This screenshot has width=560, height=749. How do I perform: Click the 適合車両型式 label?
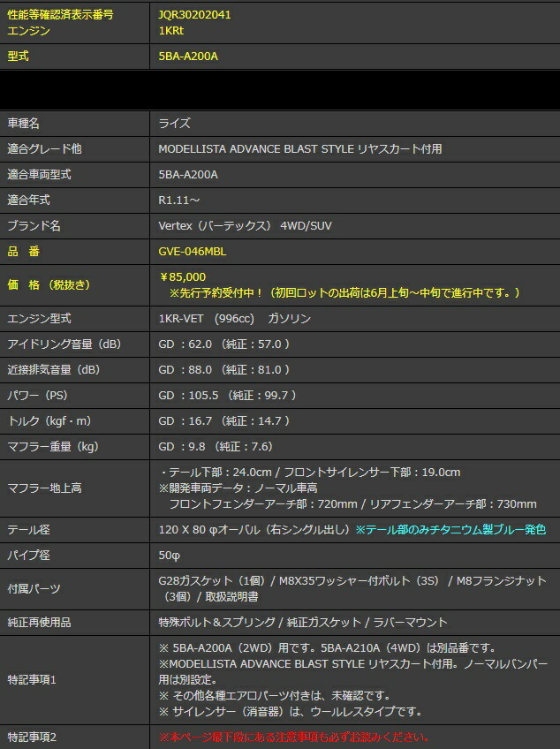(39, 174)
